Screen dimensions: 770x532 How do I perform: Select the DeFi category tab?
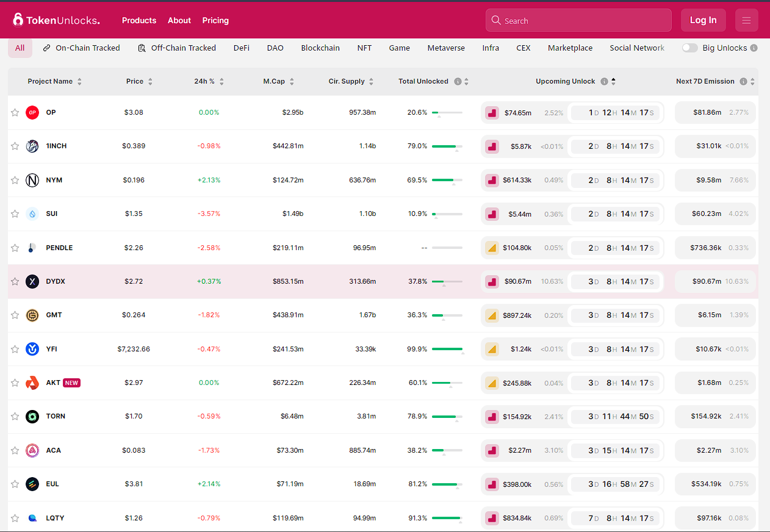click(242, 48)
